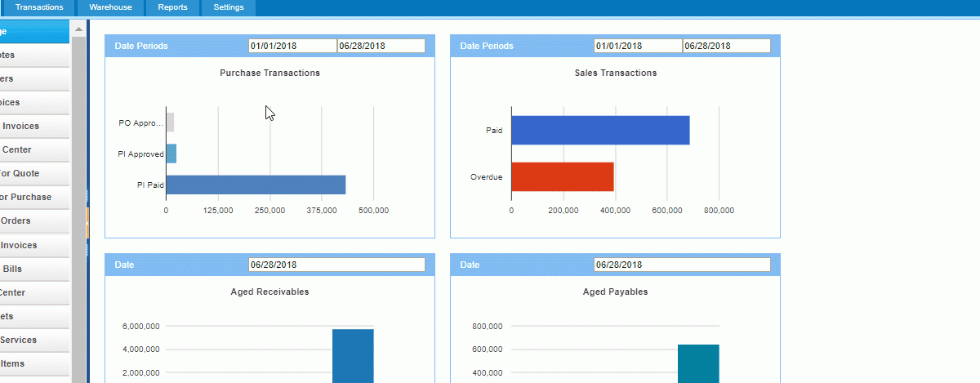Open the Transactions tab
Screen dimensions: 980x383
pos(39,7)
